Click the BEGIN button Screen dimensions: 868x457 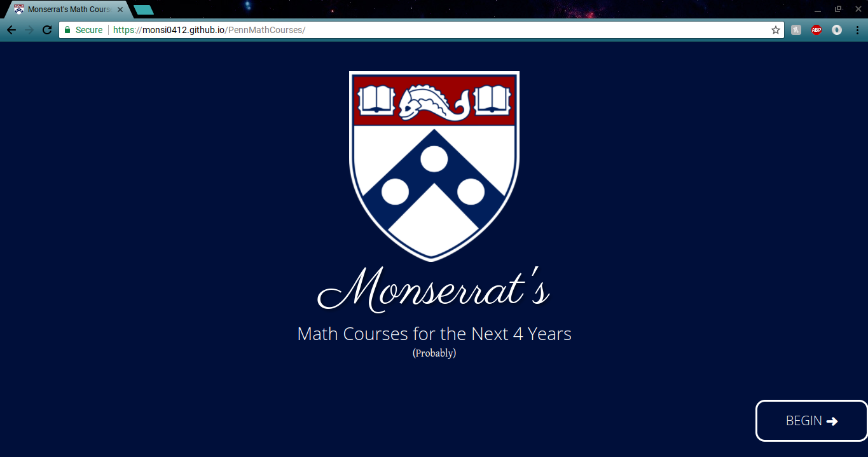(x=811, y=421)
